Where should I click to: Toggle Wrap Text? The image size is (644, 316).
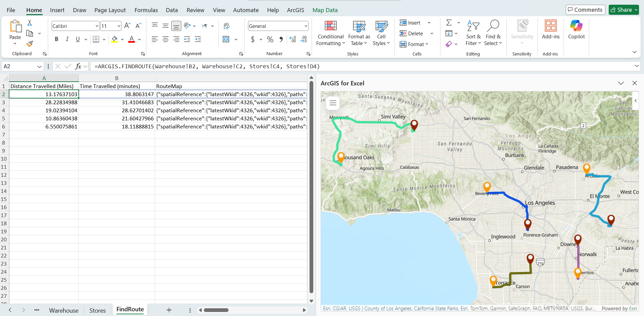[226, 26]
